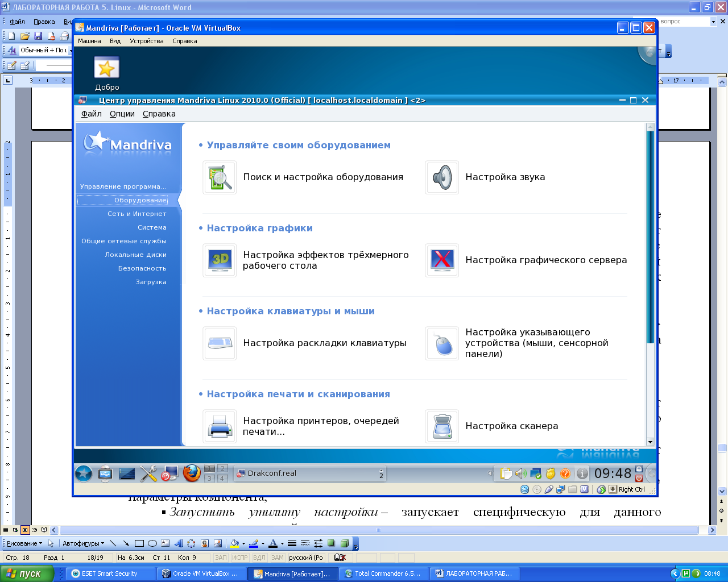
Task: Click the info icon in Mandriva tray
Action: [x=582, y=473]
